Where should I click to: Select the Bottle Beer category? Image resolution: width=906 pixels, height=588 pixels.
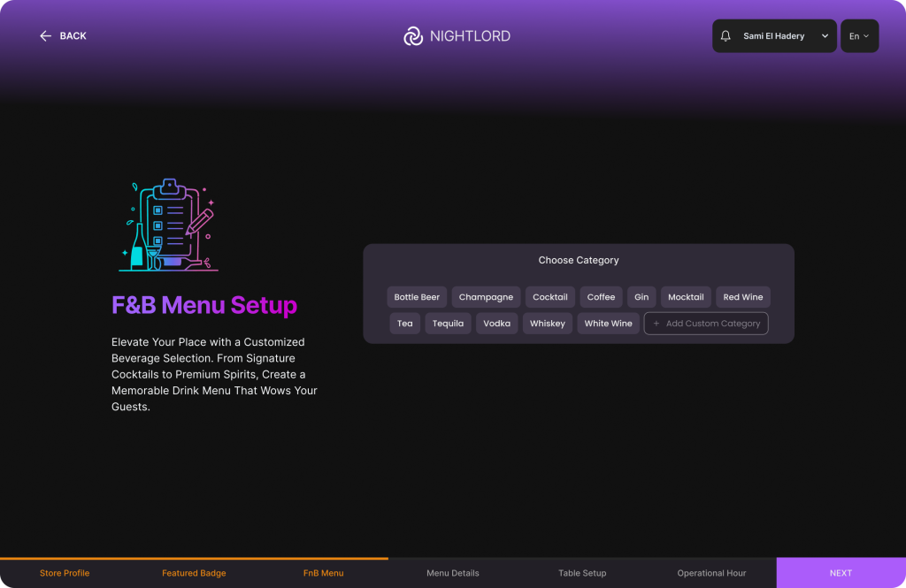coord(417,297)
